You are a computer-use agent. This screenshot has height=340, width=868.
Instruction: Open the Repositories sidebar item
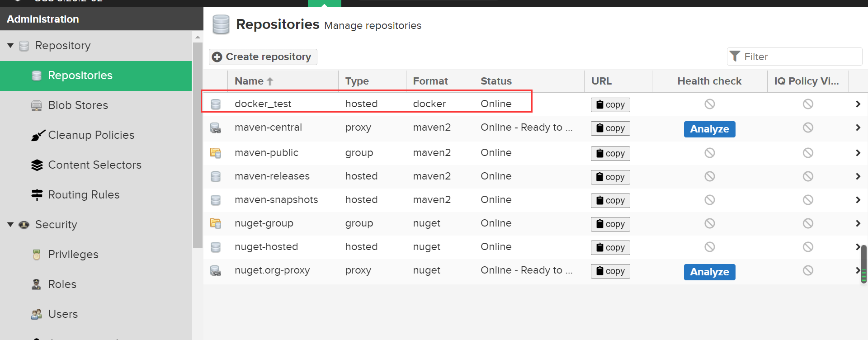click(x=96, y=76)
